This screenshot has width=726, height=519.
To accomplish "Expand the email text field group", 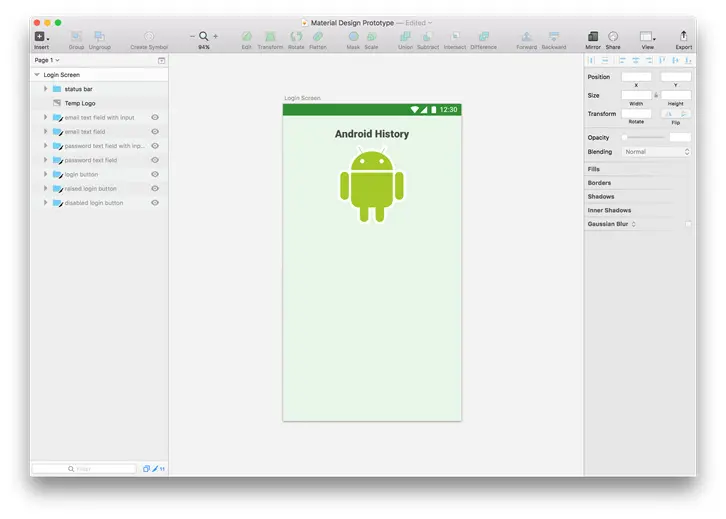I will pyautogui.click(x=45, y=131).
